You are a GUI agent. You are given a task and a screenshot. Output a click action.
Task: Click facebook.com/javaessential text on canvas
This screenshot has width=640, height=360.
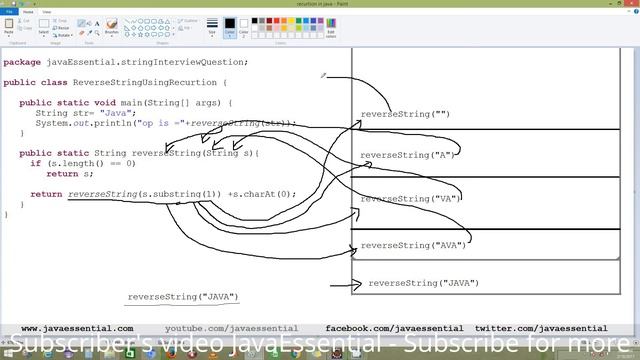pos(394,328)
